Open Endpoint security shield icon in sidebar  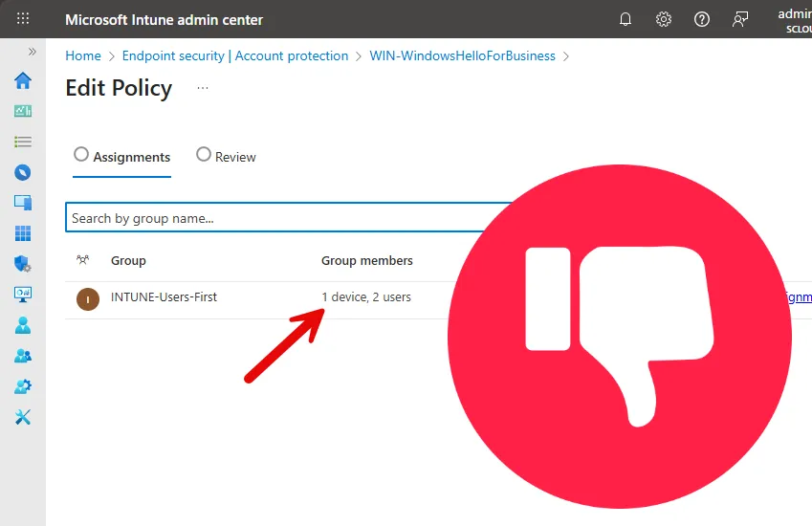[23, 264]
